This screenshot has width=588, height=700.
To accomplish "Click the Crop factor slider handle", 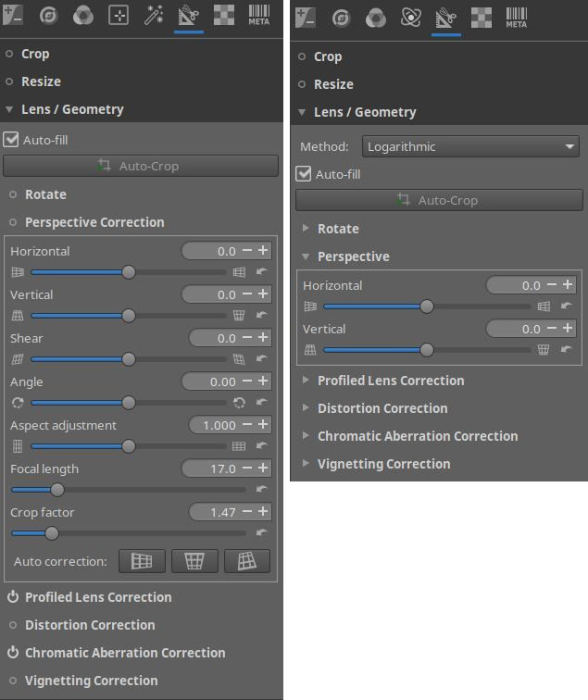I will click(52, 533).
